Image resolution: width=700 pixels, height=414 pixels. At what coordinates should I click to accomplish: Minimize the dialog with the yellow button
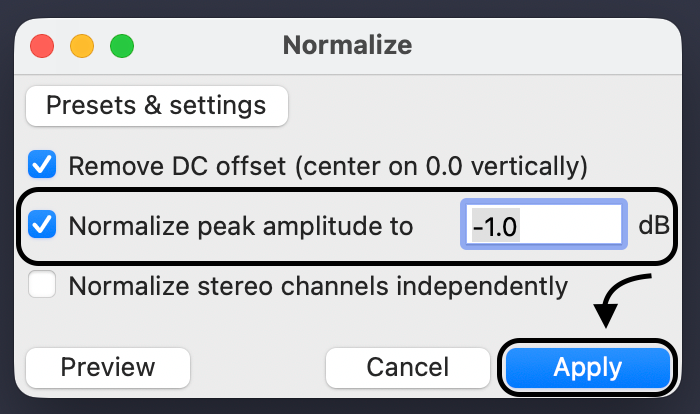pyautogui.click(x=81, y=45)
